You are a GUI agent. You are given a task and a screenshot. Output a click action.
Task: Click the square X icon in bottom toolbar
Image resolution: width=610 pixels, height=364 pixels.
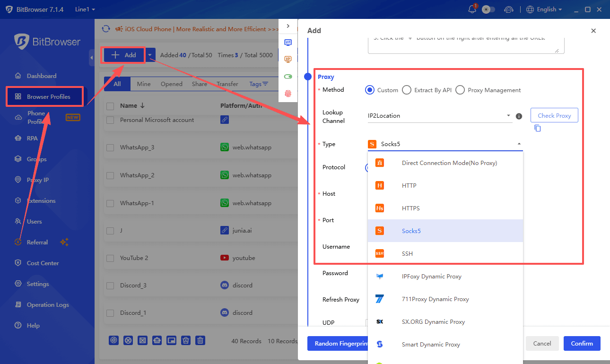click(142, 340)
